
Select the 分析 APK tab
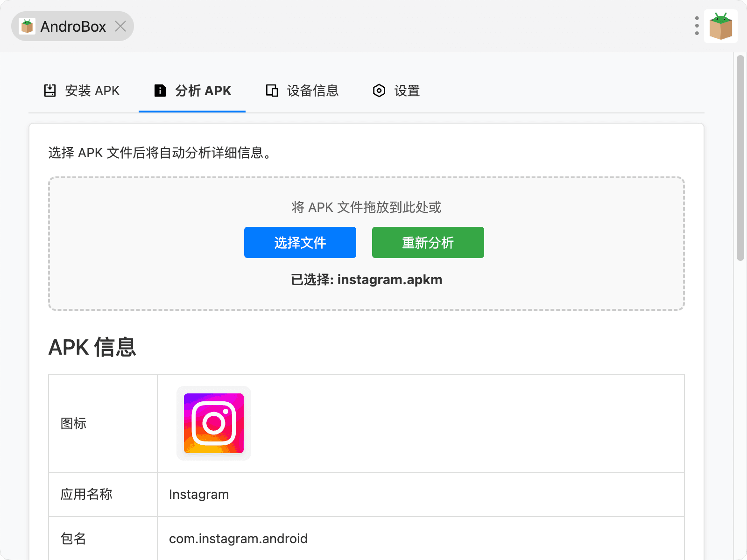(x=192, y=91)
